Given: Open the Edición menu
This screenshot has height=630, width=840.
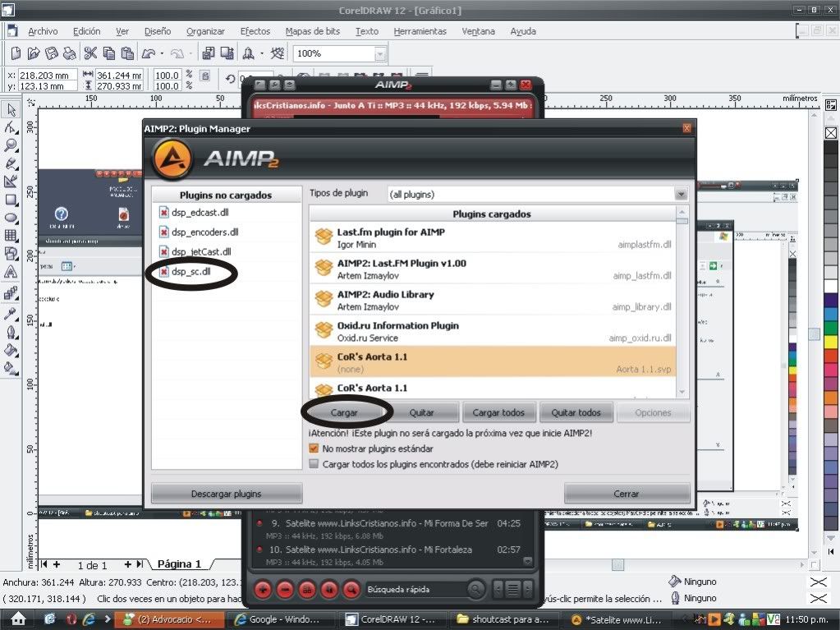Looking at the screenshot, I should coord(87,31).
